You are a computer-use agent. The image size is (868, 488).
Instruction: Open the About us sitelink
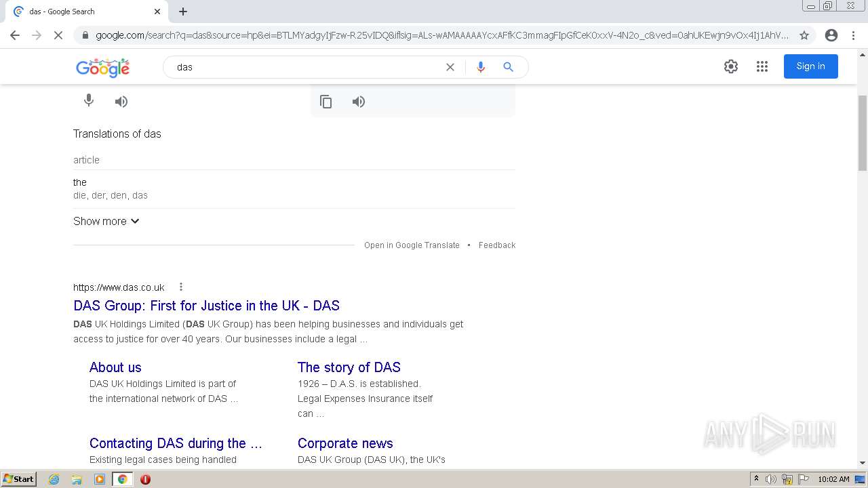(x=115, y=367)
